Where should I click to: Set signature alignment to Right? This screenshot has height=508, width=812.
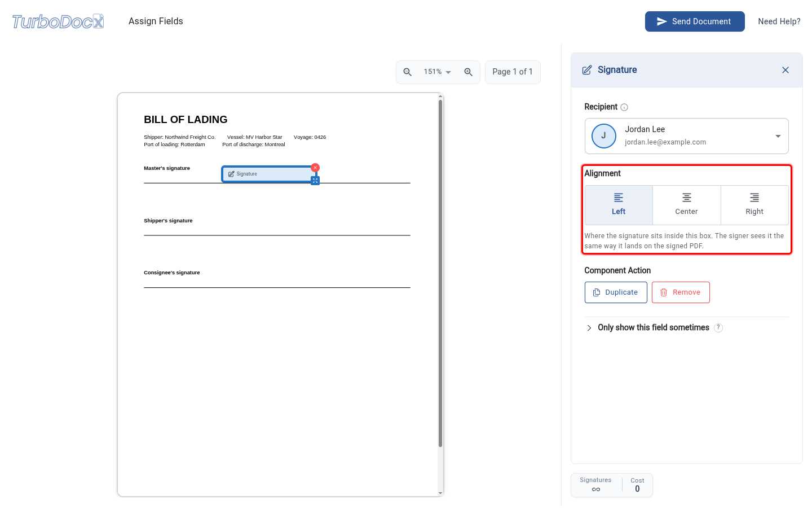[754, 205]
